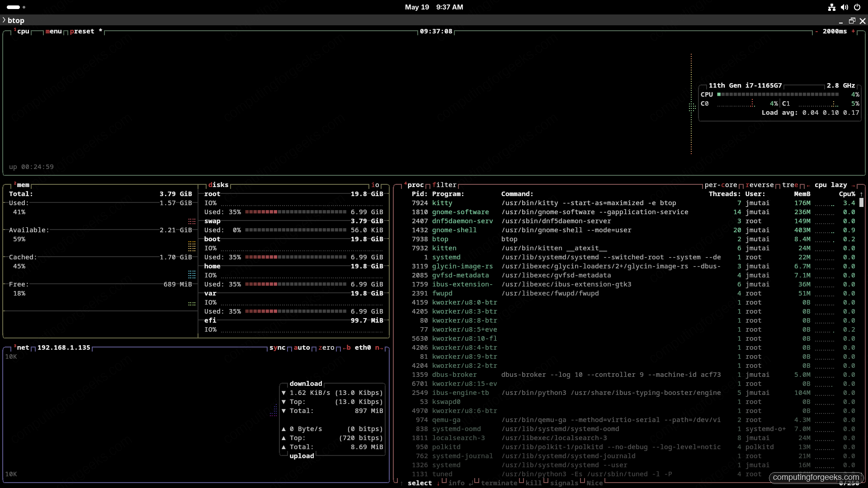The image size is (868, 488).
Task: Click kill in the process footer
Action: point(533,483)
